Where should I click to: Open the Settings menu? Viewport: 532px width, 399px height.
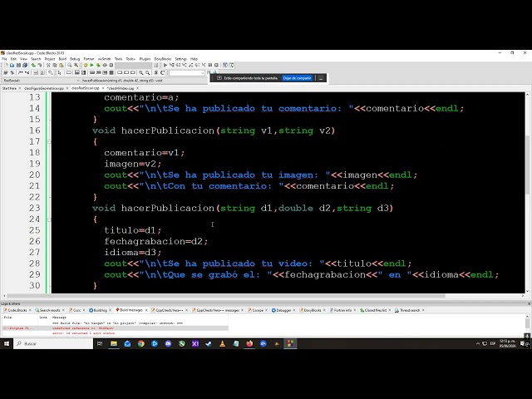point(181,59)
